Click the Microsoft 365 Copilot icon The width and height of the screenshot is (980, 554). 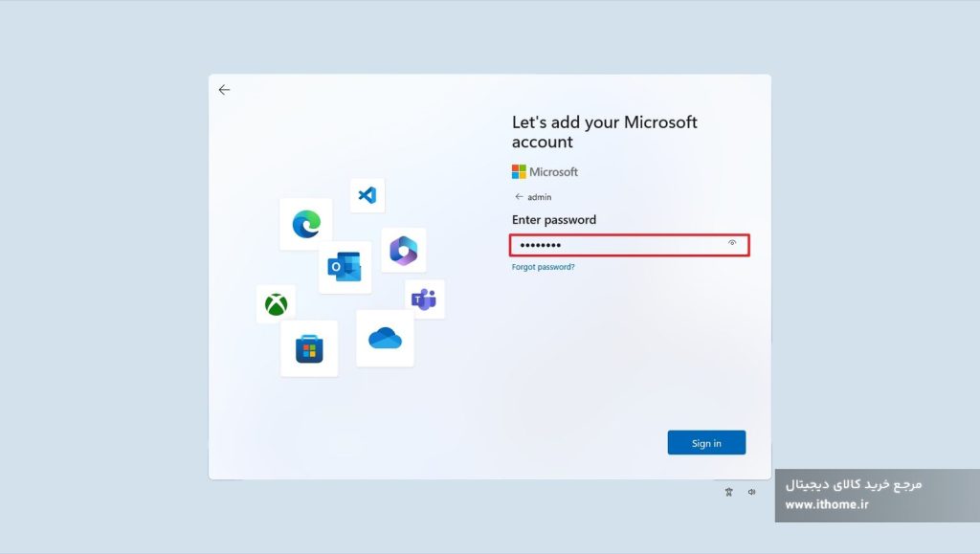(404, 251)
